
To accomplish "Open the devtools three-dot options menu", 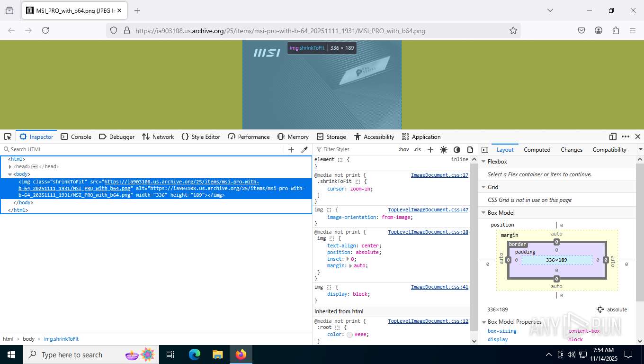I will pyautogui.click(x=626, y=136).
